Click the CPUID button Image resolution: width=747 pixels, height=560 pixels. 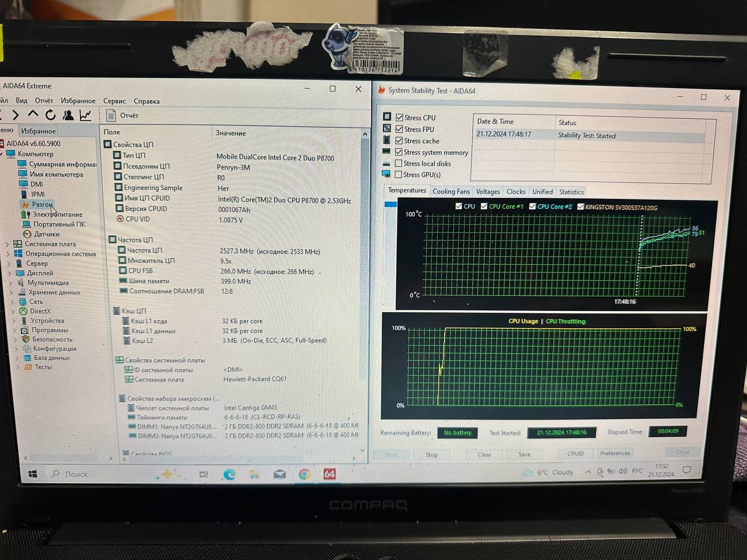(x=575, y=453)
